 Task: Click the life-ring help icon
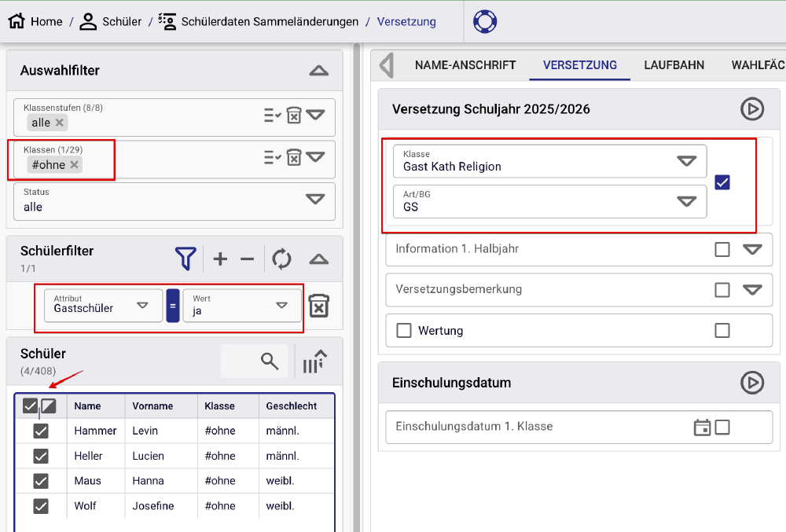pyautogui.click(x=485, y=21)
